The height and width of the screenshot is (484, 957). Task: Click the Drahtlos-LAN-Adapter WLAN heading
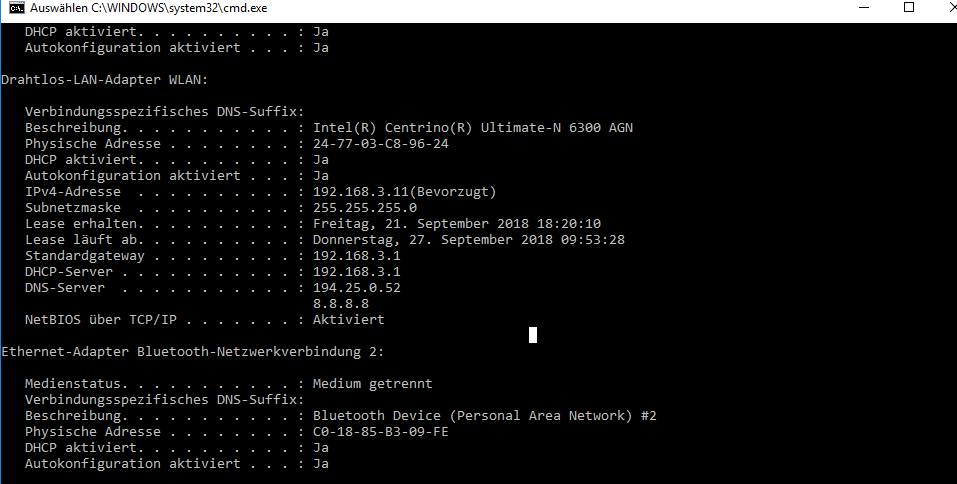tap(105, 80)
